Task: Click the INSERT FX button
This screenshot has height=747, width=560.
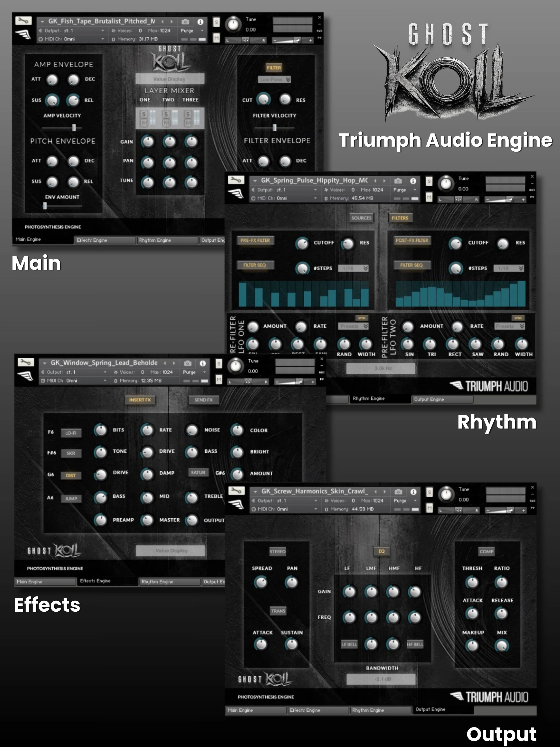Action: [140, 400]
